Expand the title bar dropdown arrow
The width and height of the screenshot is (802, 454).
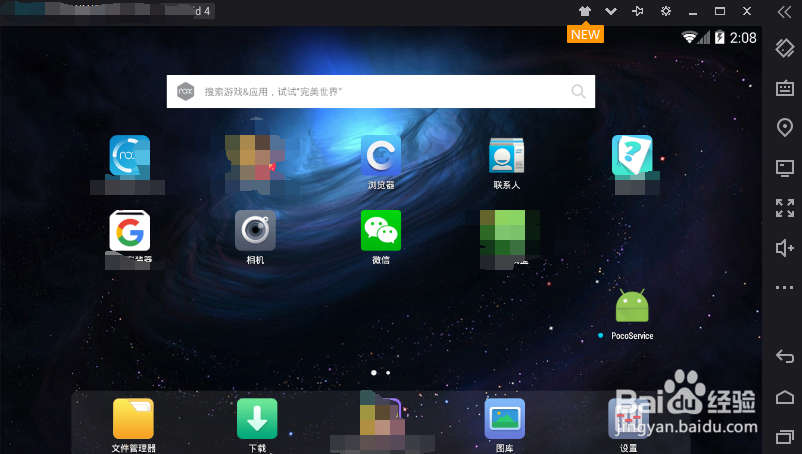pos(611,11)
